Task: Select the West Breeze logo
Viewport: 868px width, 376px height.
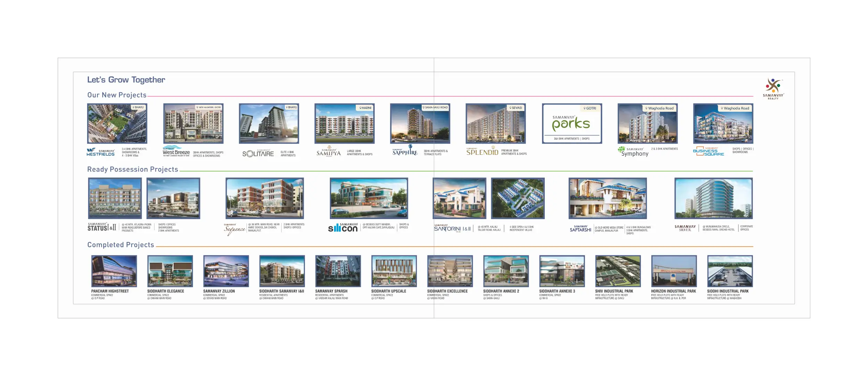Action: tap(176, 152)
